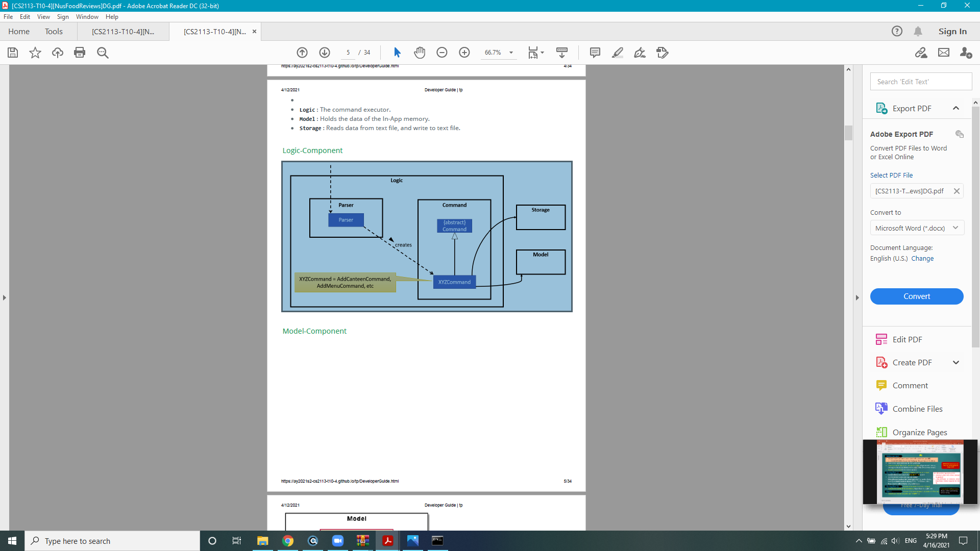Click the Save file icon
The image size is (980, 551).
[x=13, y=53]
